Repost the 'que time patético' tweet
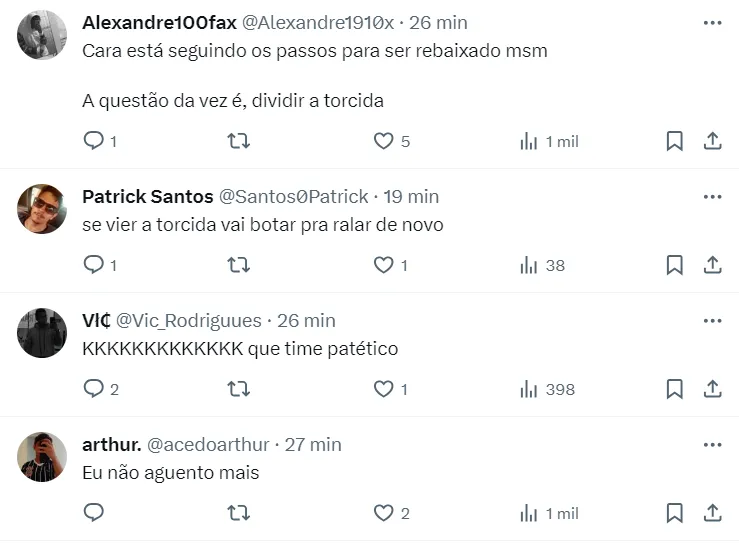This screenshot has height=544, width=739. point(239,389)
